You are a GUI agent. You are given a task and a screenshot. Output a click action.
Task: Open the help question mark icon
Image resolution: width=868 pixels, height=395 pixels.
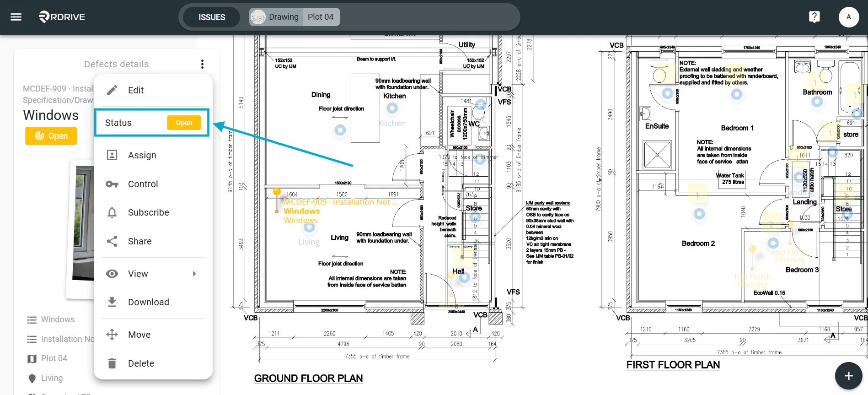pyautogui.click(x=814, y=17)
